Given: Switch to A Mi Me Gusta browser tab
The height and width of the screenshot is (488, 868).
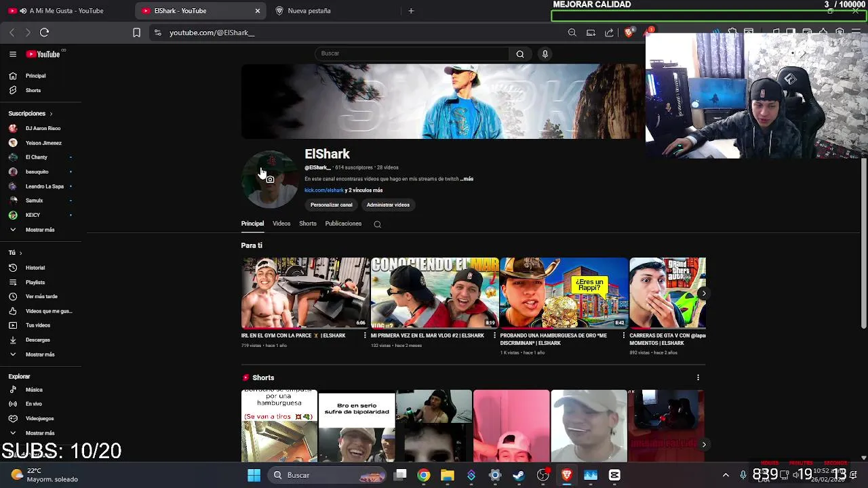Looking at the screenshot, I should click(x=66, y=11).
